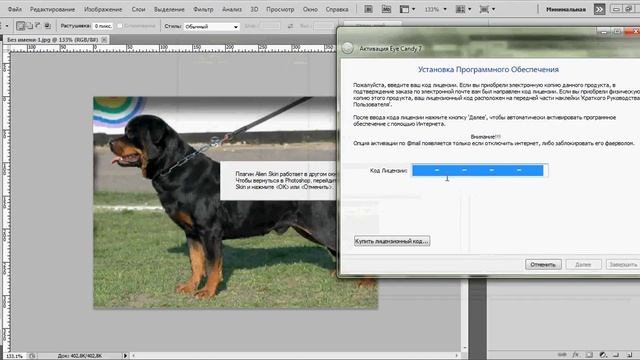Screen dimensions: 640x360
Task: Click the status bar zoom field 133.1%
Action: pos(14,356)
